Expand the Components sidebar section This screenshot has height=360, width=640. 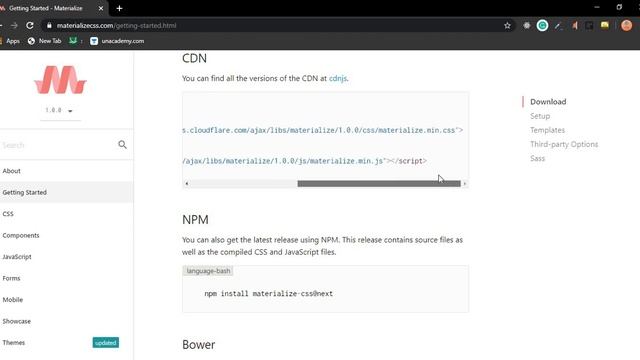(x=21, y=236)
